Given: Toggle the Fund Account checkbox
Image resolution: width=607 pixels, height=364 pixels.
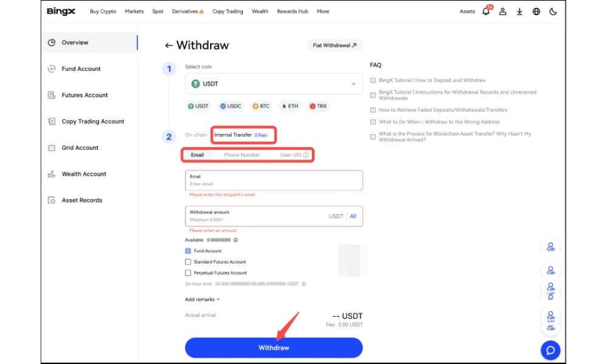Looking at the screenshot, I should point(188,251).
